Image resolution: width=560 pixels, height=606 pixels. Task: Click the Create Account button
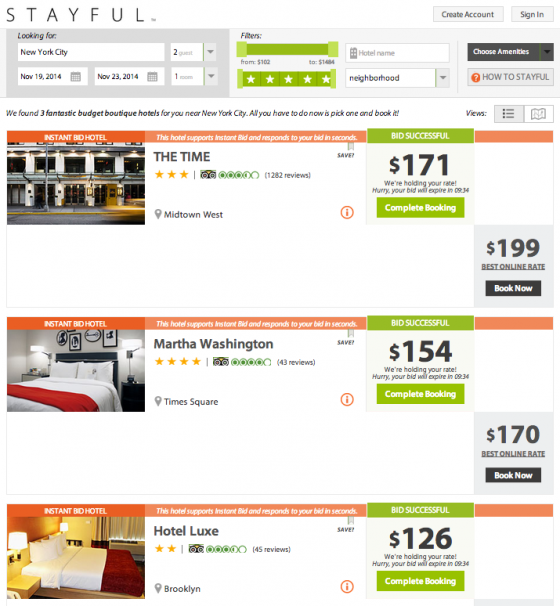(x=468, y=14)
